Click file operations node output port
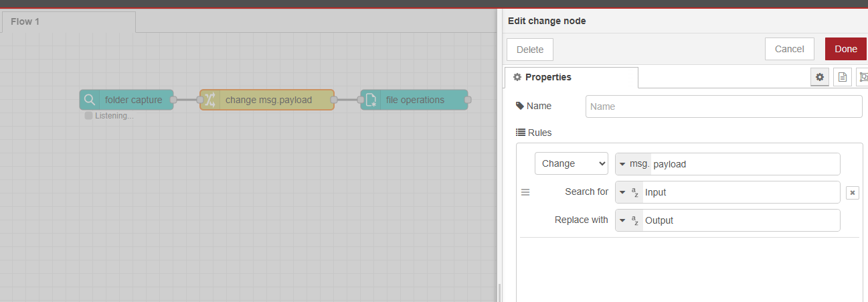This screenshot has width=868, height=302. [x=468, y=100]
